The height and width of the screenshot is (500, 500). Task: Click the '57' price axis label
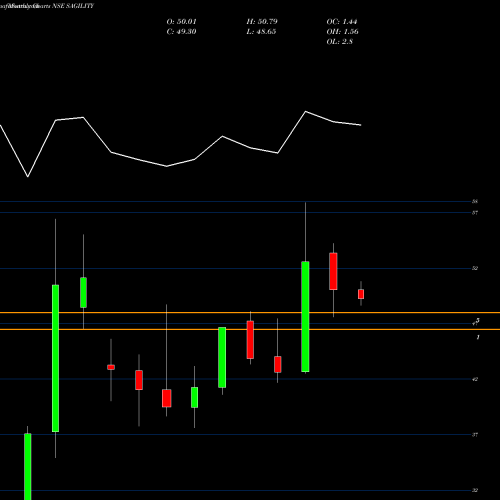[475, 212]
